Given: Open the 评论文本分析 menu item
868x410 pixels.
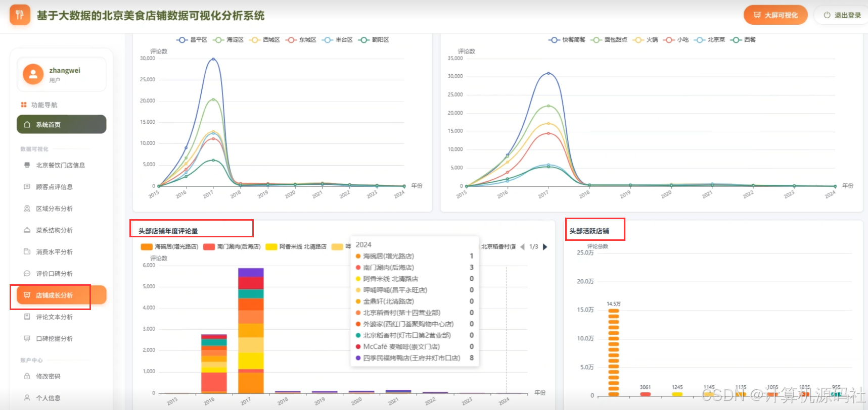Looking at the screenshot, I should pos(62,317).
